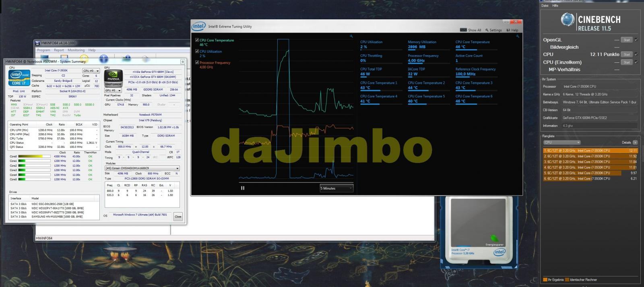Open the CPU #0 selector dropdown in HWiNFO64
The width and height of the screenshot is (644, 287).
pyautogui.click(x=91, y=70)
